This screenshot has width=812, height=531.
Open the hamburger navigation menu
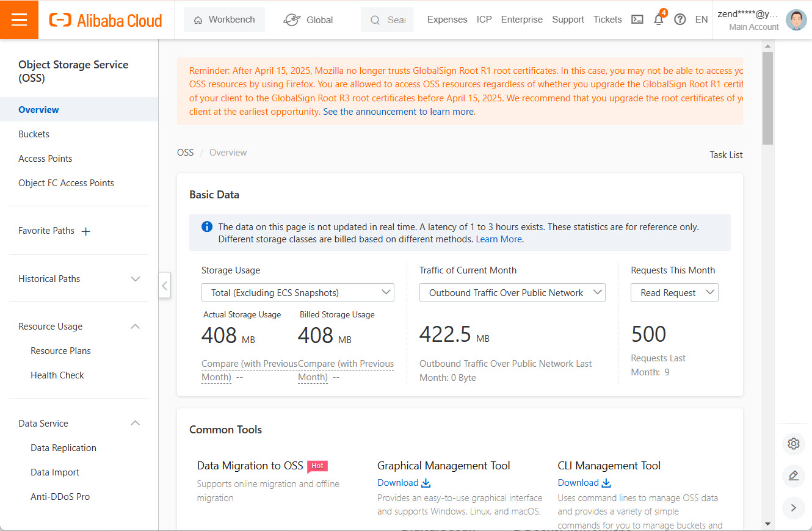[19, 20]
